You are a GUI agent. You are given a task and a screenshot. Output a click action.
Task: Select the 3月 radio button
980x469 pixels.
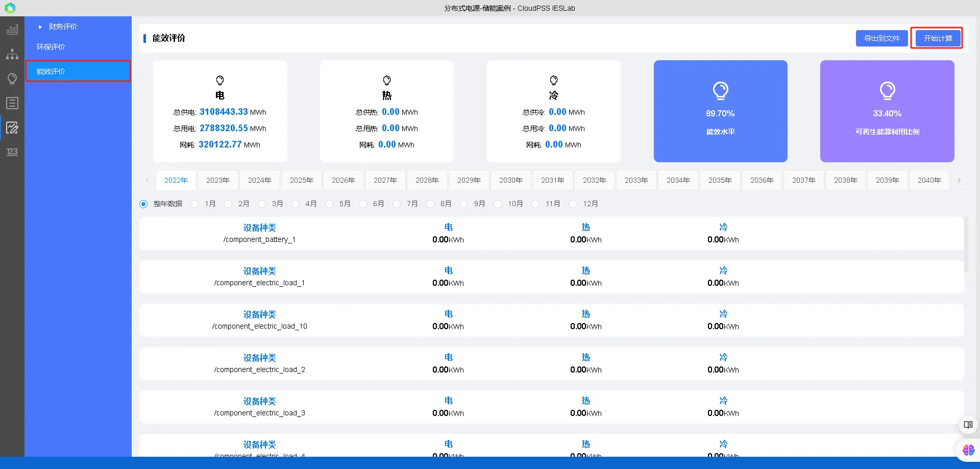pyautogui.click(x=262, y=204)
